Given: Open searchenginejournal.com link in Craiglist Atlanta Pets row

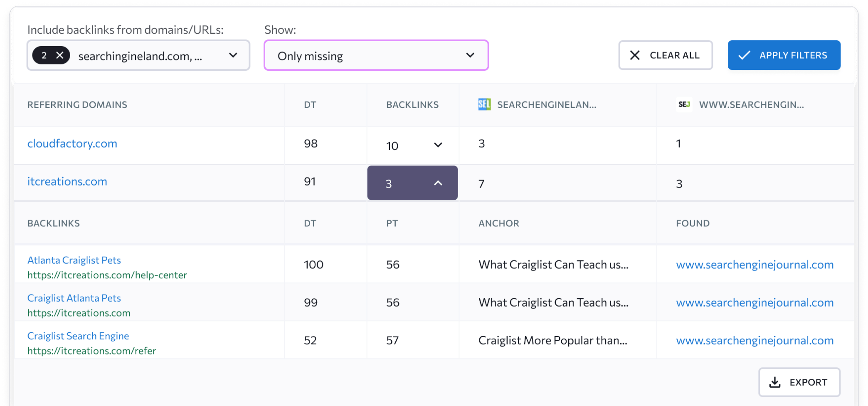Looking at the screenshot, I should 755,302.
